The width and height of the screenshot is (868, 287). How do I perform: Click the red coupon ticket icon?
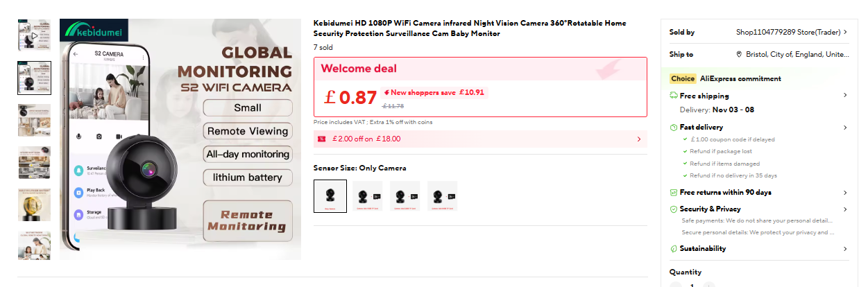pyautogui.click(x=321, y=139)
